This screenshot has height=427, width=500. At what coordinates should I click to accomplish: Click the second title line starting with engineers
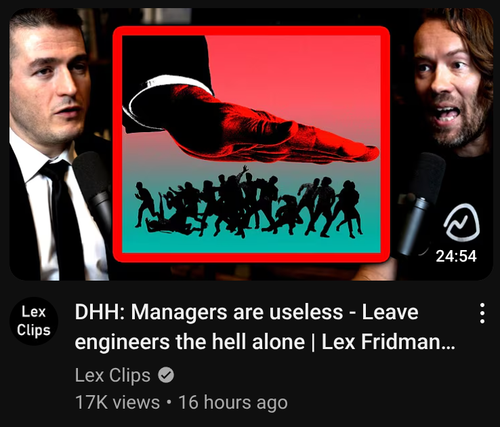click(x=265, y=342)
